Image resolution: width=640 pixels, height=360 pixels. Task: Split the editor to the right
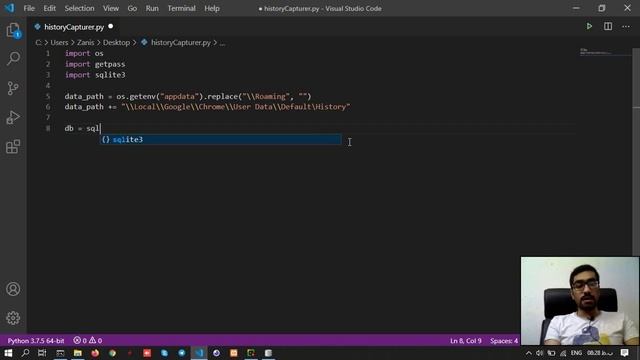tap(608, 27)
